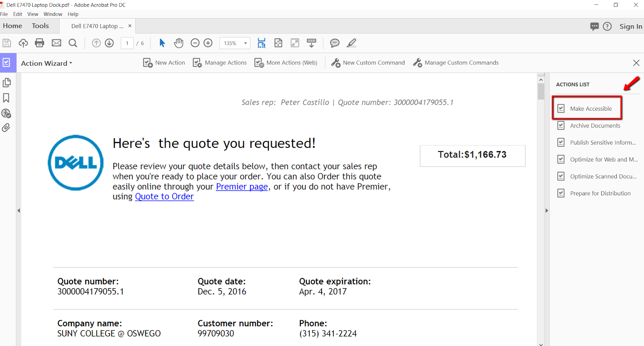
Task: Switch to the Tools tab
Action: (x=40, y=26)
